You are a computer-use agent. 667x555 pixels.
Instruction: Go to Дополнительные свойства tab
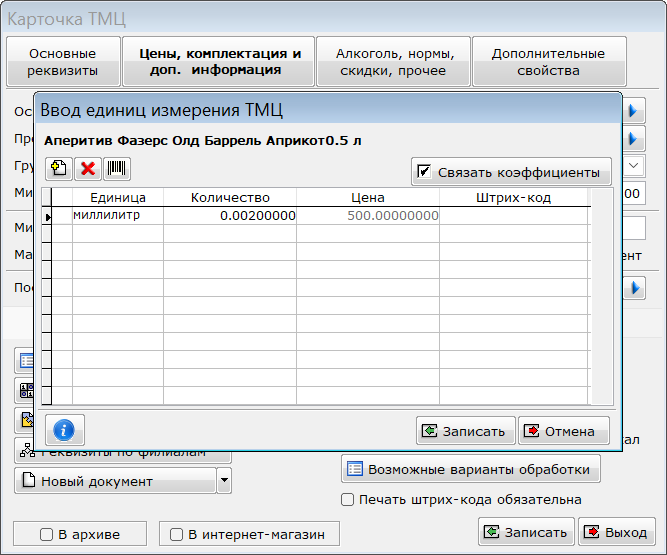[x=549, y=62]
